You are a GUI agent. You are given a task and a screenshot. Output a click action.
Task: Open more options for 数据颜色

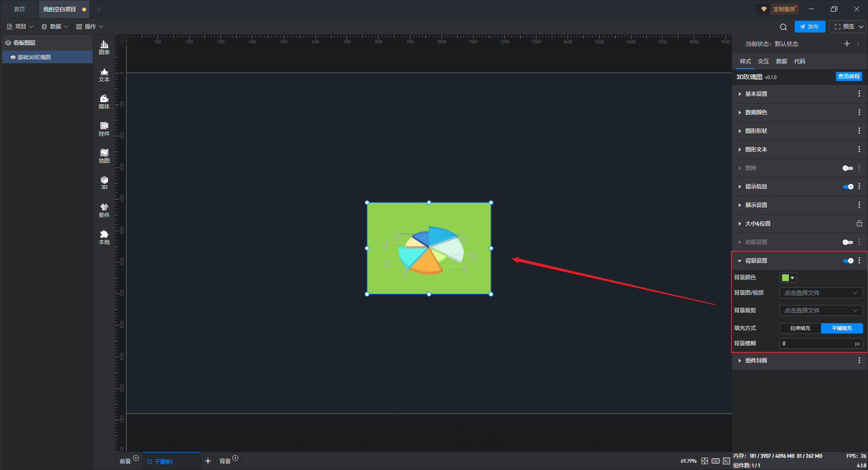pyautogui.click(x=859, y=112)
